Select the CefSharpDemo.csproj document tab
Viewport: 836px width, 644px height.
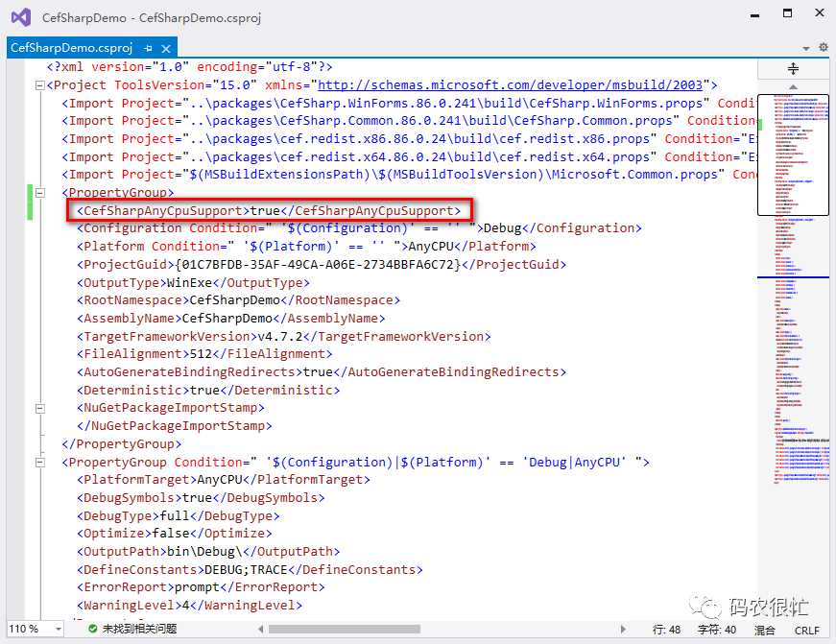click(77, 46)
